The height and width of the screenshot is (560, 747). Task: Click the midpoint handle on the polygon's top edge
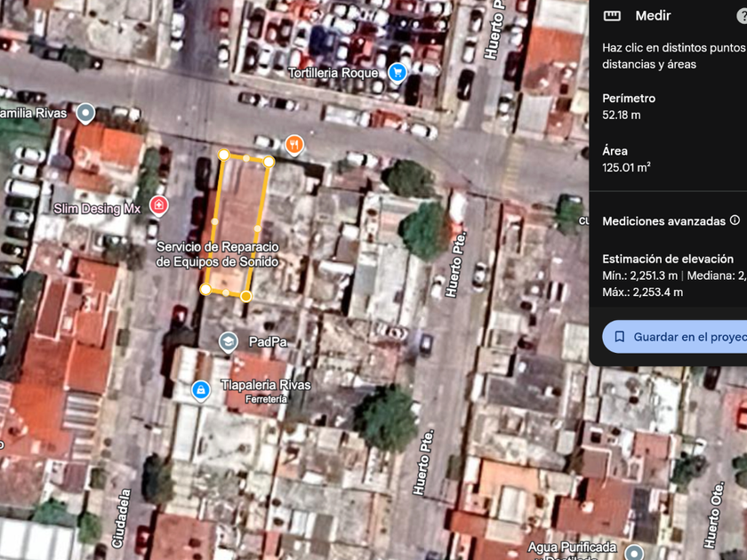click(246, 158)
